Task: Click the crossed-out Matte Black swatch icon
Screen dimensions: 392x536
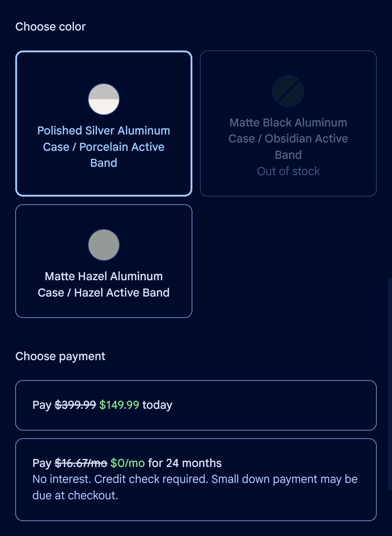Action: (288, 91)
